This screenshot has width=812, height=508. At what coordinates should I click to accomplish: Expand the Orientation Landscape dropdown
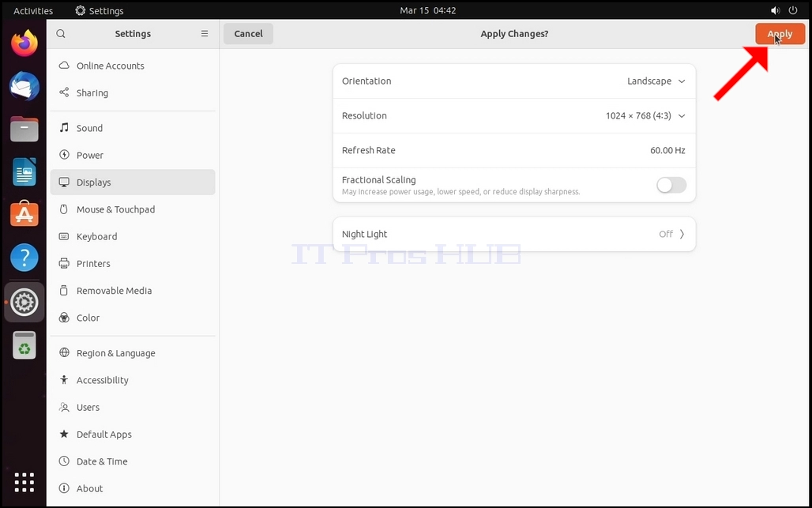coord(656,81)
